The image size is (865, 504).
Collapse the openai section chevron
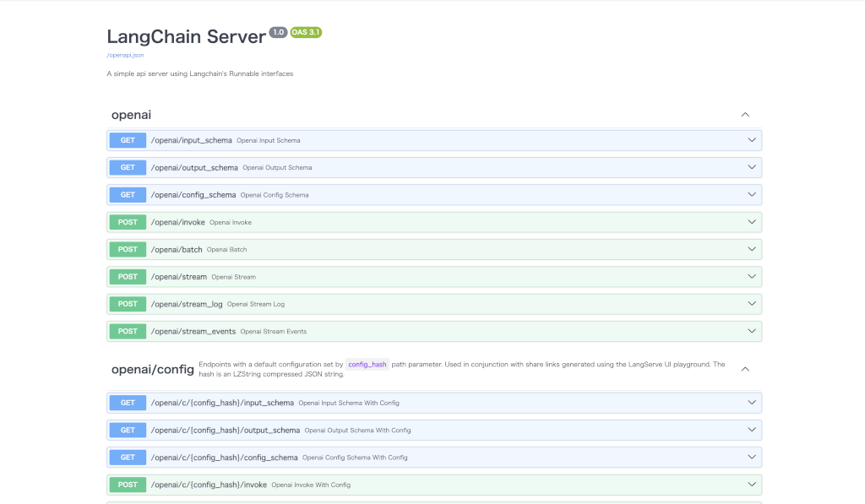point(745,115)
